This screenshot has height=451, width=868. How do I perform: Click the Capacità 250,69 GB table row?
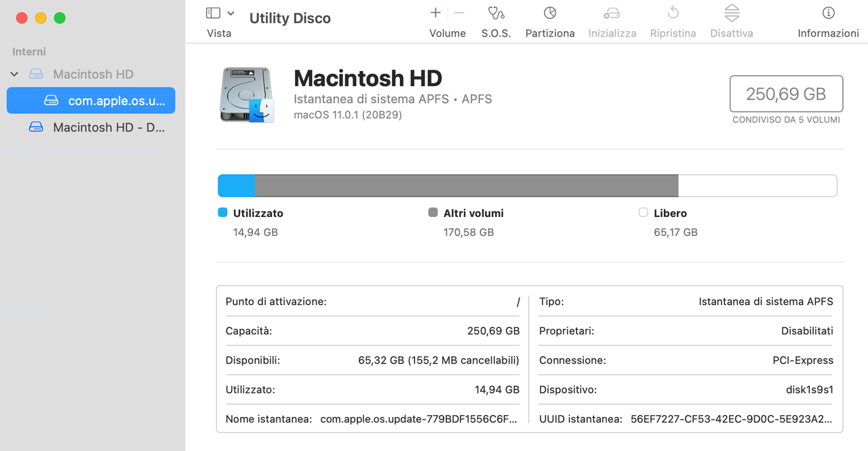(372, 331)
